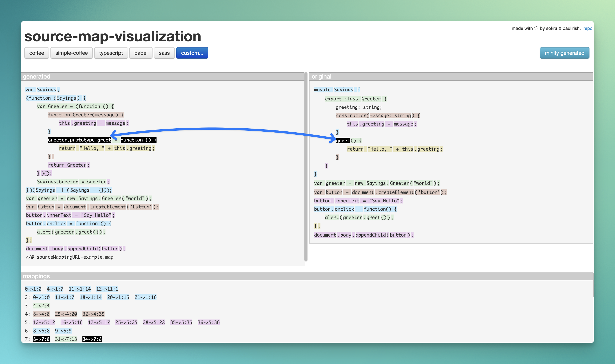Load the typescript example
Screen dimensions: 615x364
(111, 53)
